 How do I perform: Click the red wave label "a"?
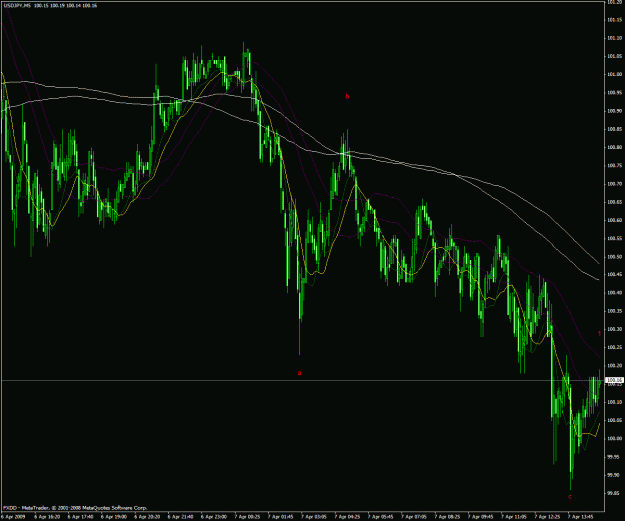point(299,373)
